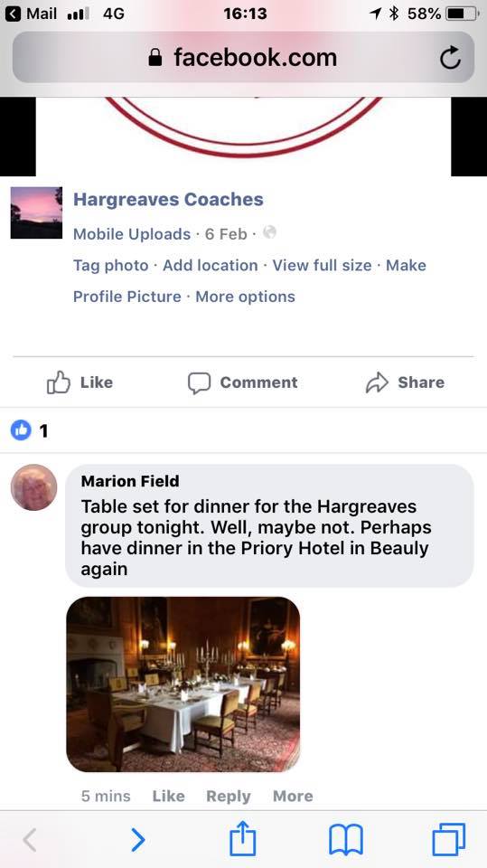Tap the Safari reload page icon

(450, 58)
